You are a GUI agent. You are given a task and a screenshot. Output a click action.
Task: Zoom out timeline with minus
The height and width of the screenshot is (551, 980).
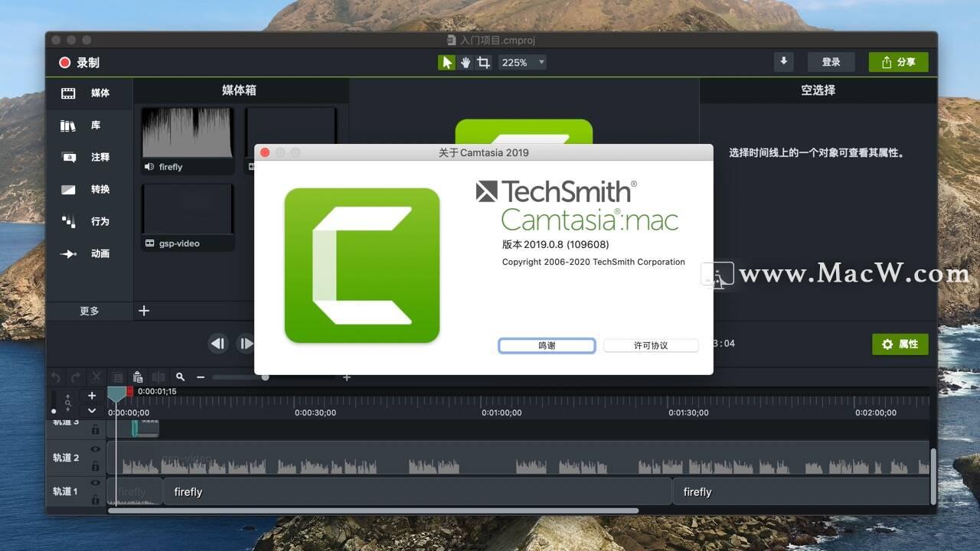[x=201, y=377]
